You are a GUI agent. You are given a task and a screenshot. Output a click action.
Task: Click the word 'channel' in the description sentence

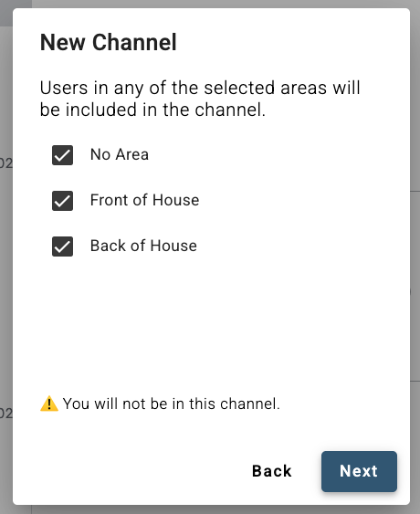[x=230, y=110]
